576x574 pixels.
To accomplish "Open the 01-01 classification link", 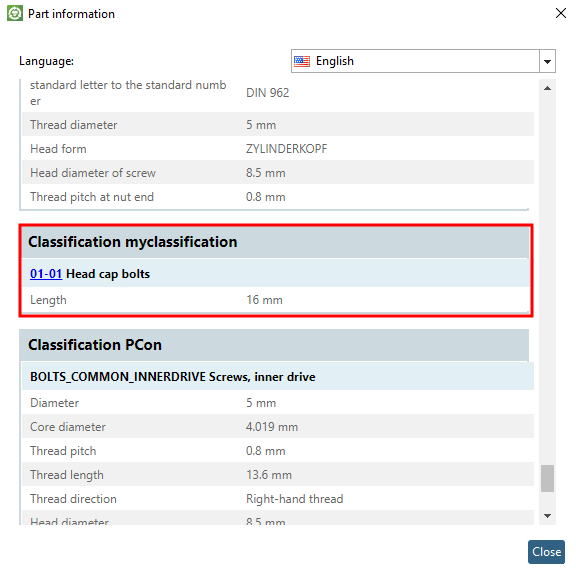I will point(46,274).
